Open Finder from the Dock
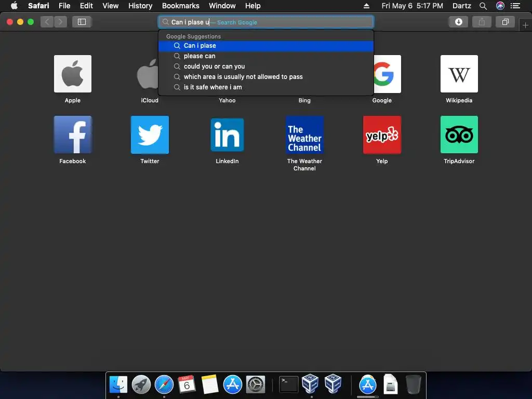The width and height of the screenshot is (532, 399). click(118, 384)
